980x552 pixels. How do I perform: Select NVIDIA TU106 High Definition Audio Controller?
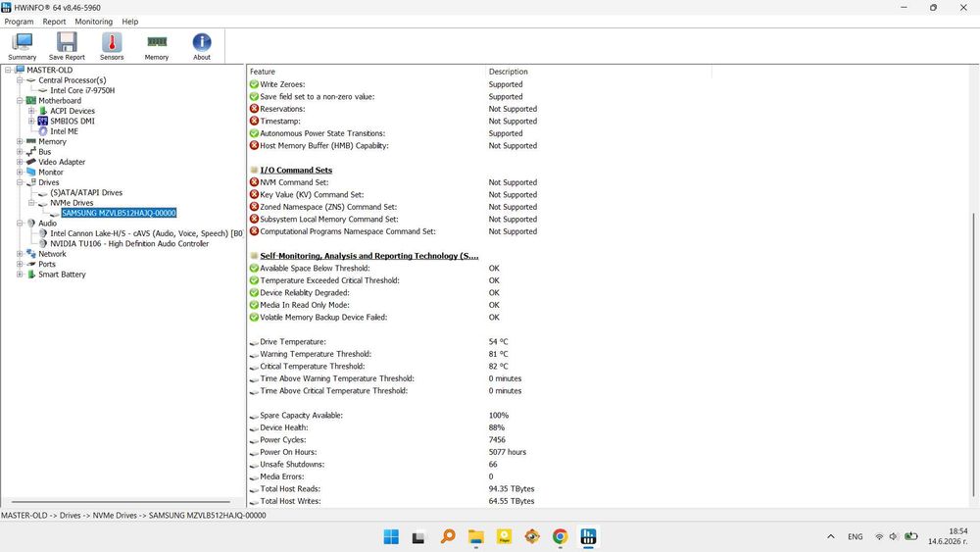click(129, 244)
